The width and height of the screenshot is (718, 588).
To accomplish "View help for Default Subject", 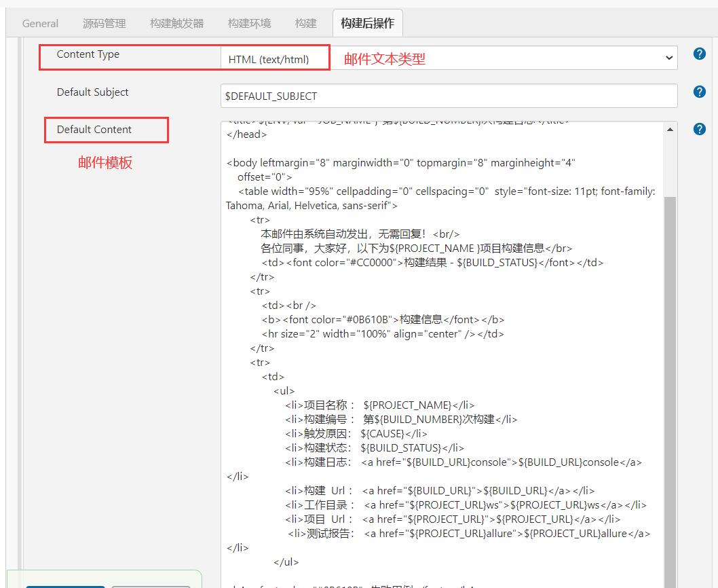I will 699,92.
